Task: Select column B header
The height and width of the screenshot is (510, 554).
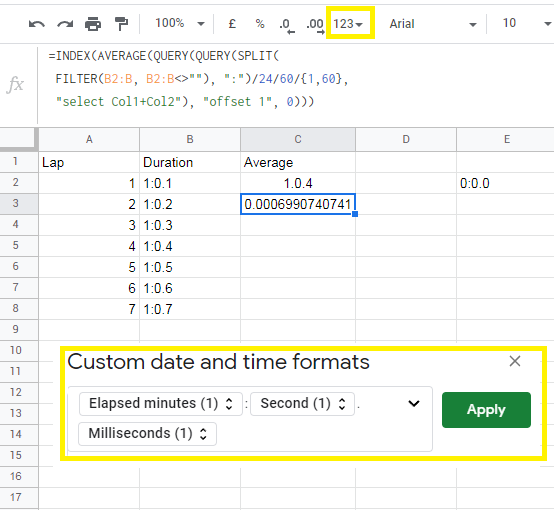Action: [x=190, y=140]
